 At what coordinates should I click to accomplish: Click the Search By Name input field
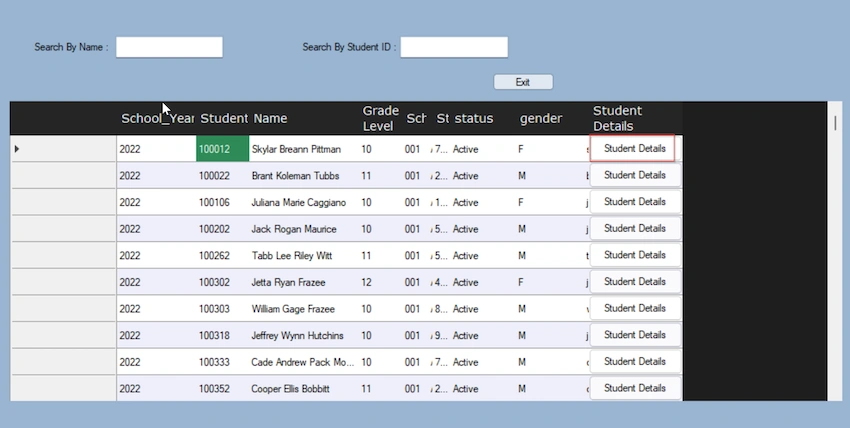169,47
